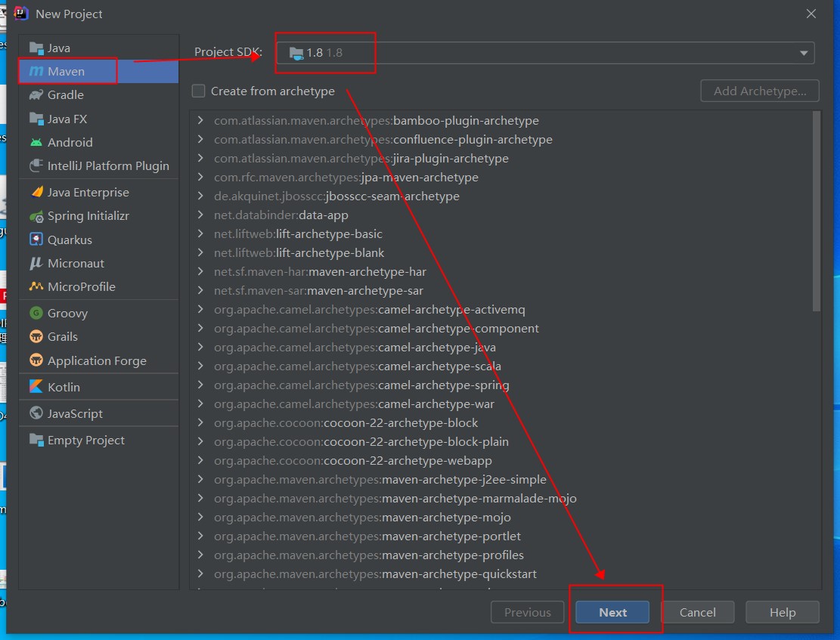This screenshot has height=640, width=840.
Task: Select maven-archetype-j2ee-simple row
Action: pos(502,479)
